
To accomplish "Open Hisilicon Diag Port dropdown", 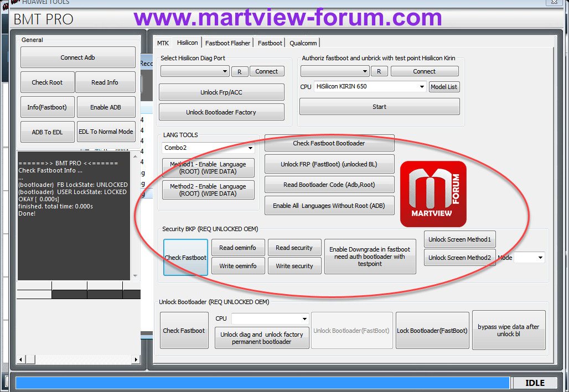I will pos(195,71).
